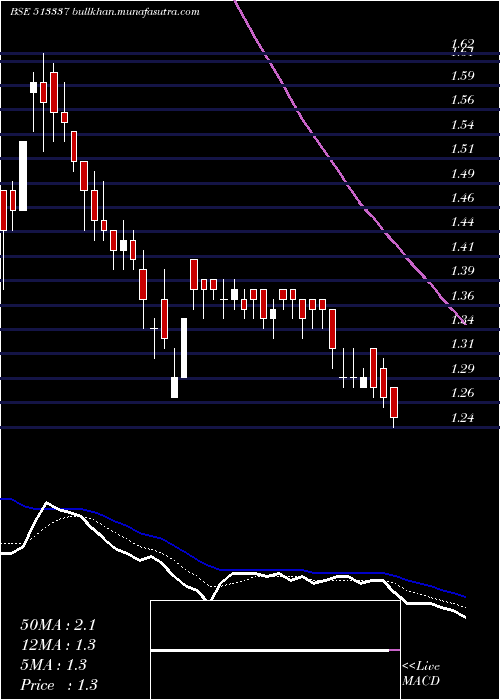Click the 12MA : 1.3 readout
Viewport: 500px width, 700px height.
pyautogui.click(x=58, y=645)
